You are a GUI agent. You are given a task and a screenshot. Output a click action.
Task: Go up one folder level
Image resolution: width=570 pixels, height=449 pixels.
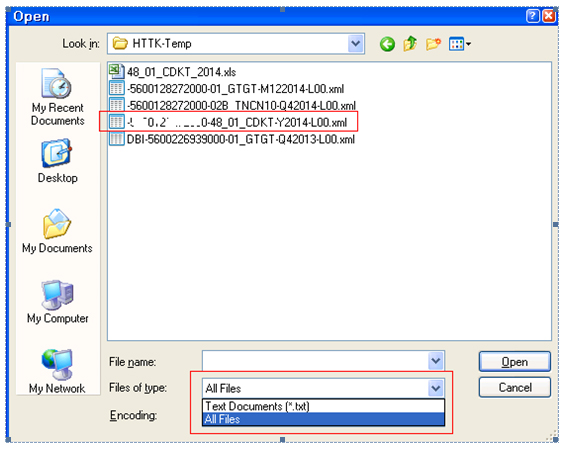(410, 44)
